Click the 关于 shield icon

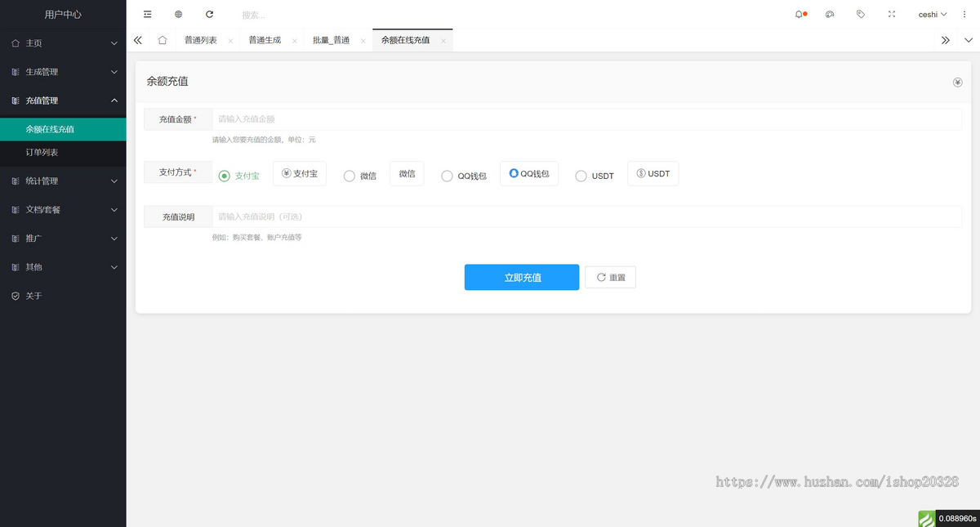tap(16, 296)
